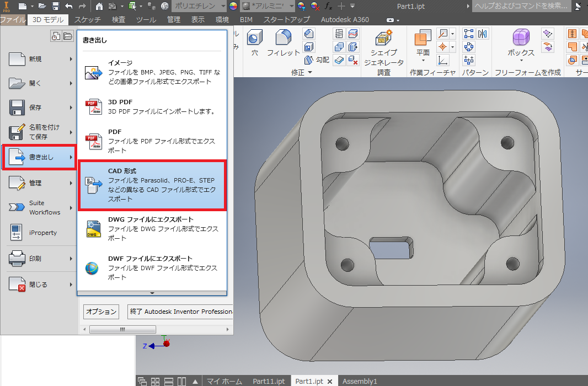Click the New file icon in quick access toolbar
Viewport: 588px width, 386px height.
[x=23, y=6]
